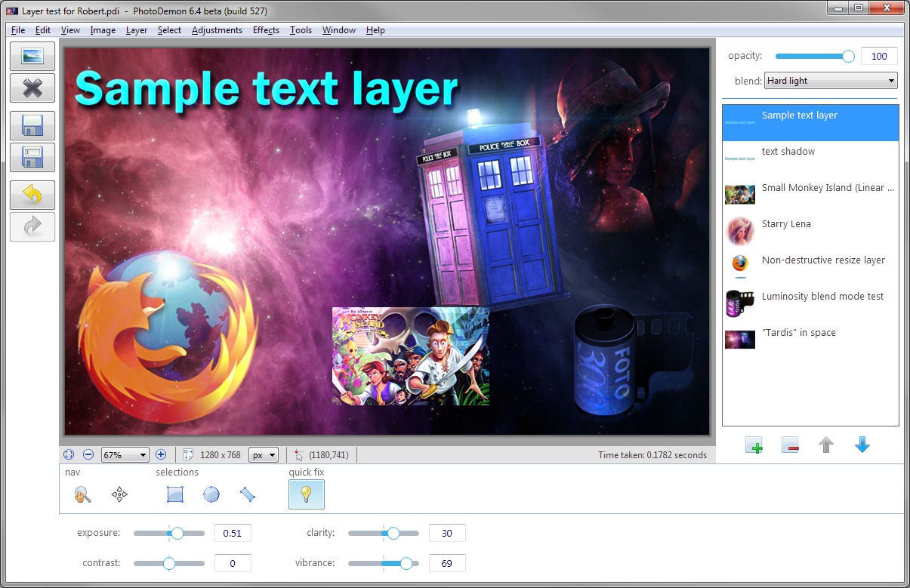The image size is (910, 588).
Task: Zoom out with the minus icon
Action: [x=88, y=454]
